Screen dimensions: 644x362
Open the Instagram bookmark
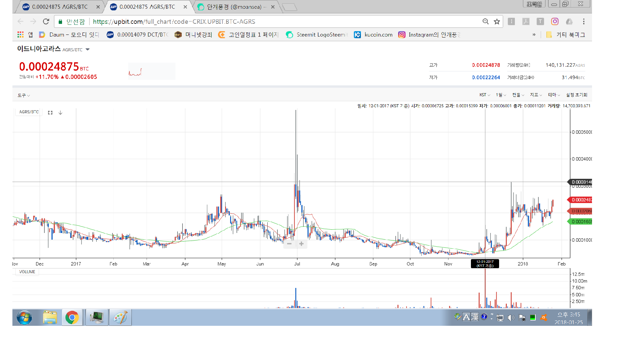(x=429, y=35)
